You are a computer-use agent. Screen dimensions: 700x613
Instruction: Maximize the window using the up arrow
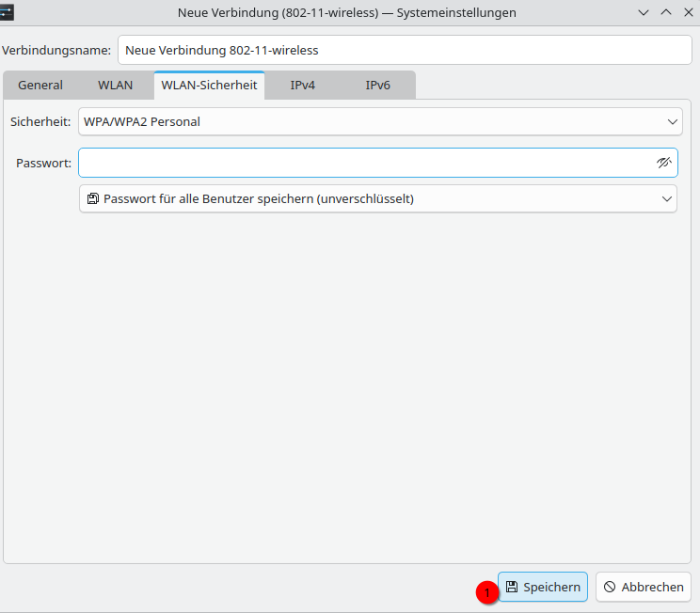coord(666,13)
